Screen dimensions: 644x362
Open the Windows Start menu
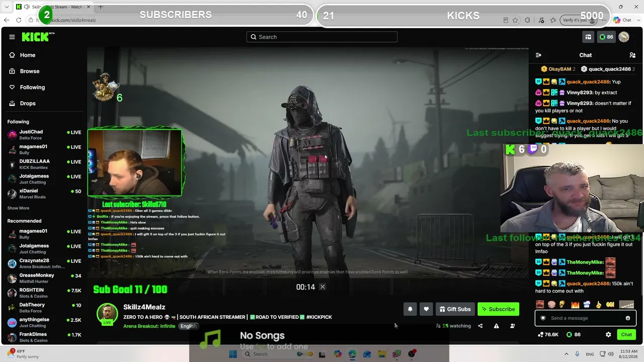coord(232,354)
